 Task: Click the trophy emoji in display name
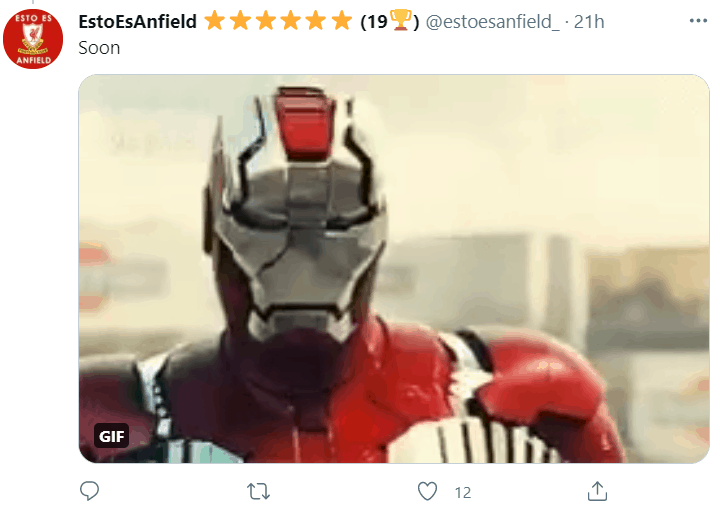tap(400, 21)
